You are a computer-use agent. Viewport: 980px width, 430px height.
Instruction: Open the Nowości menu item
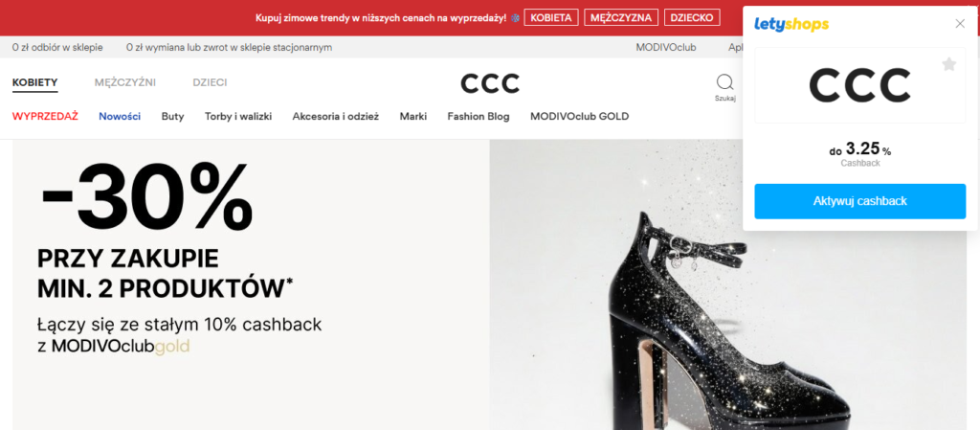120,116
